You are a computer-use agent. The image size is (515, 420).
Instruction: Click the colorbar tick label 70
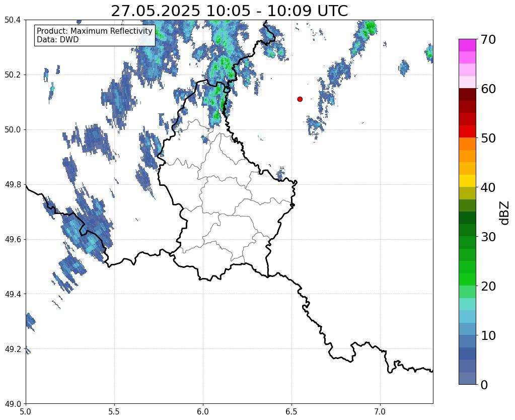(x=488, y=39)
